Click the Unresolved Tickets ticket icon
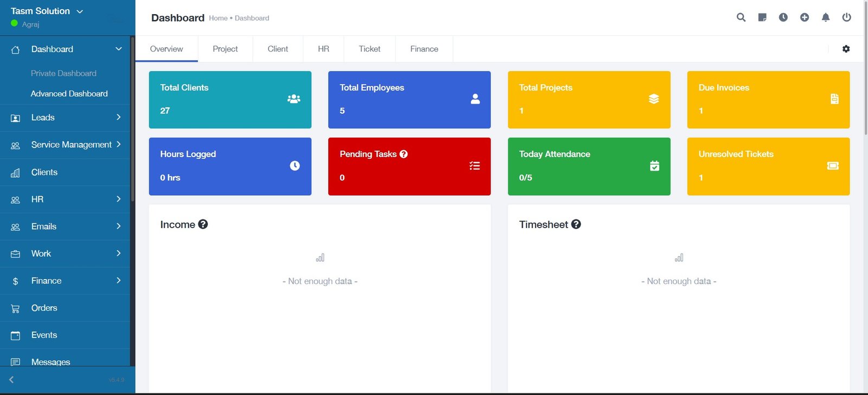Screen dimensions: 868x395 click(833, 166)
